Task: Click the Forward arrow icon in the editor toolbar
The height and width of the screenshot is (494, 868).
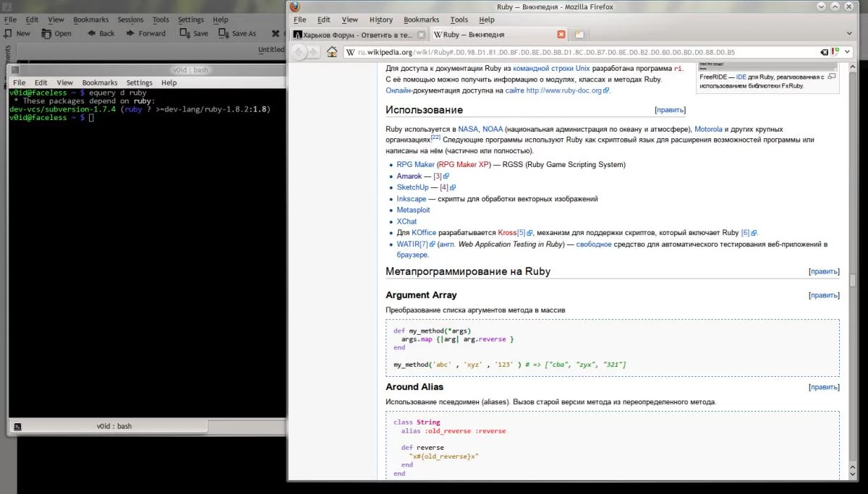Action: (x=129, y=33)
